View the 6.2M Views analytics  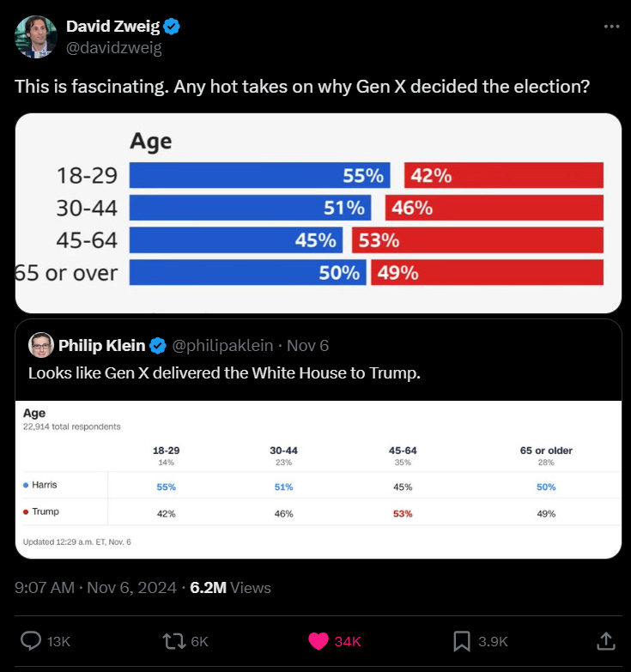(x=230, y=588)
